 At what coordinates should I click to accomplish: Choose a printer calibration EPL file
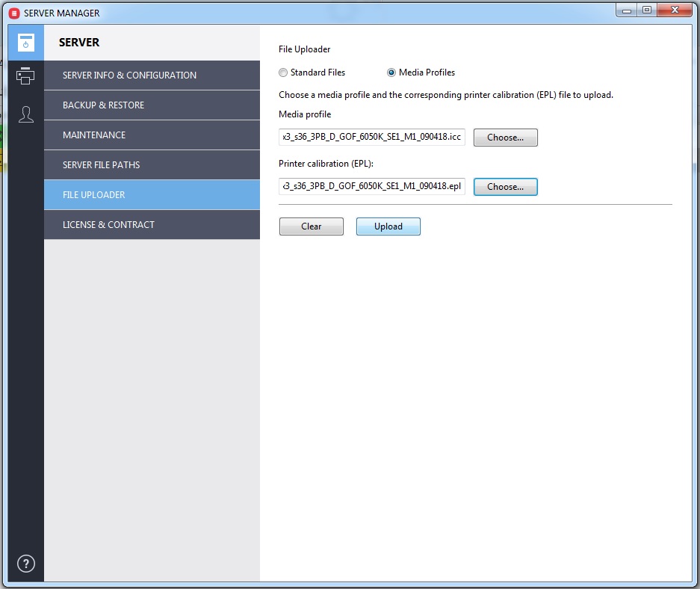(505, 187)
